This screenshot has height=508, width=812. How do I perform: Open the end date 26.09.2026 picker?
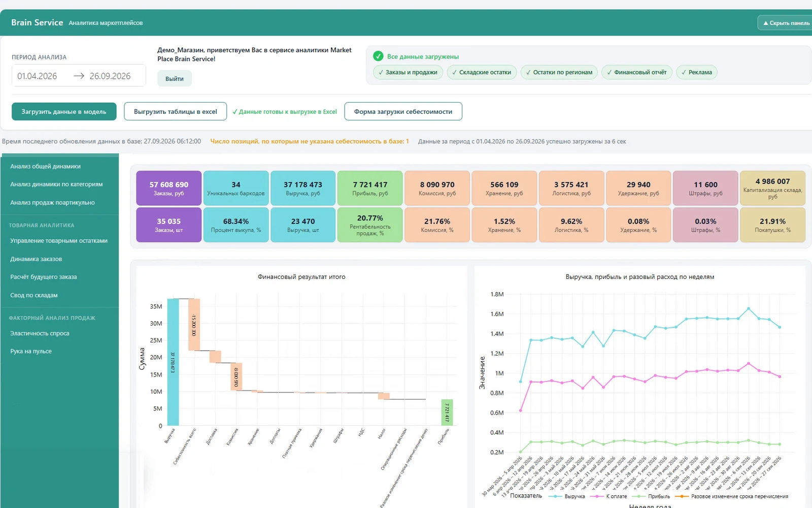(110, 76)
